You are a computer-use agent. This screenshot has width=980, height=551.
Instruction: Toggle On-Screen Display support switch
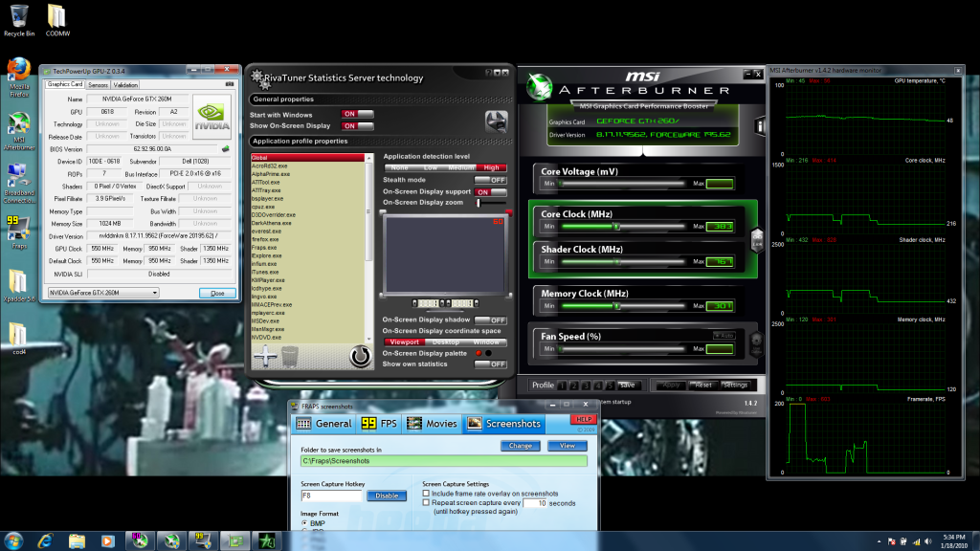pyautogui.click(x=490, y=191)
